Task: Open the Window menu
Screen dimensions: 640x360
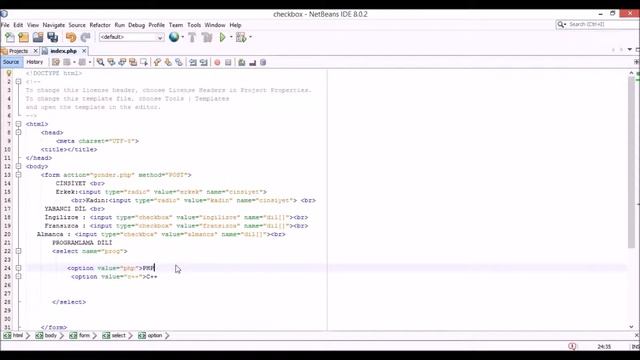Action: (x=215, y=25)
